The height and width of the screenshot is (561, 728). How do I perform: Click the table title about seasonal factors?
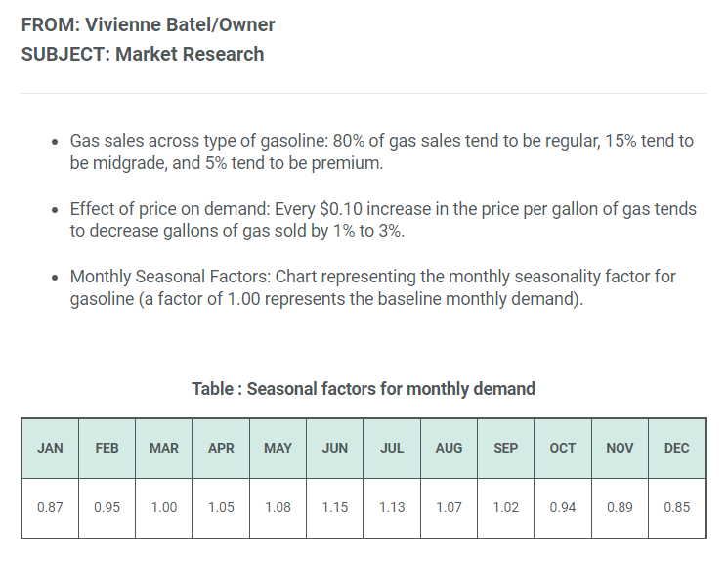tap(364, 389)
